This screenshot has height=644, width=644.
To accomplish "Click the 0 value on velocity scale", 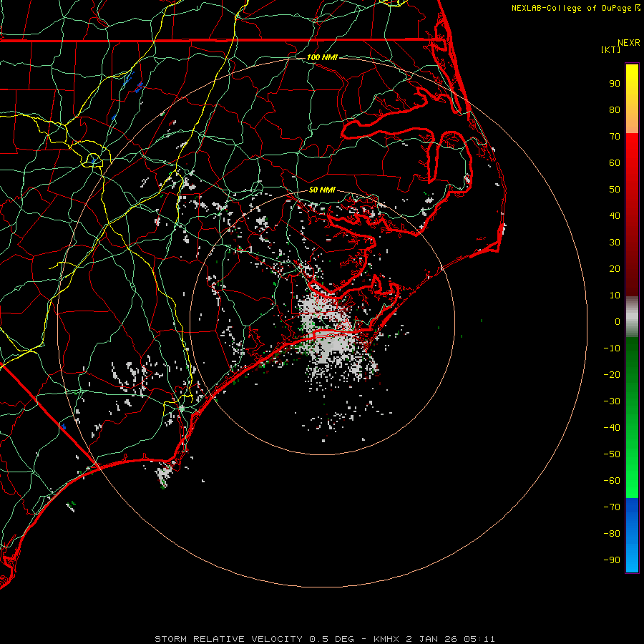I will coord(618,322).
